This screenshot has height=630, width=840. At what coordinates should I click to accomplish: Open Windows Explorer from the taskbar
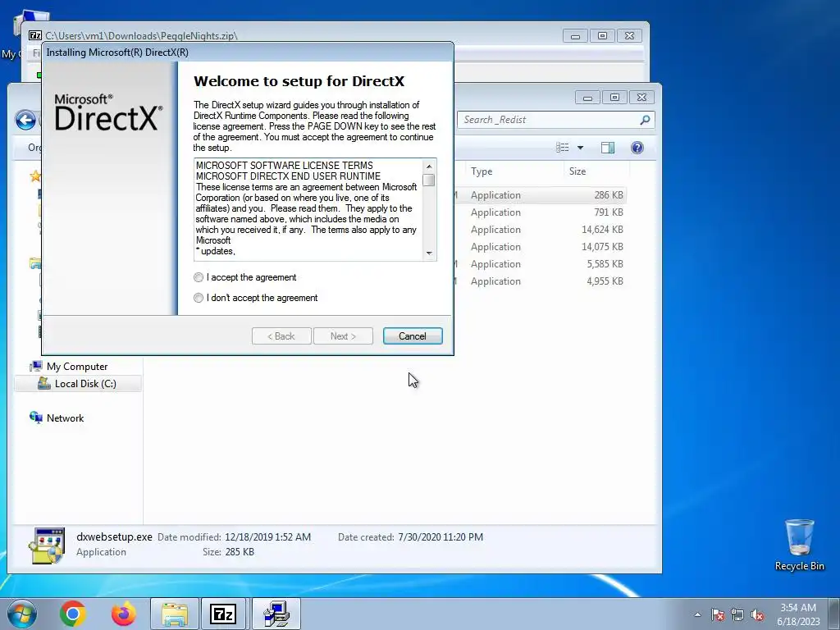[x=175, y=614]
